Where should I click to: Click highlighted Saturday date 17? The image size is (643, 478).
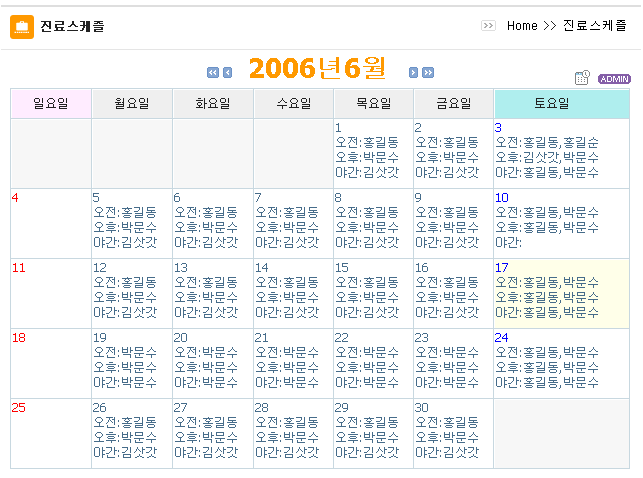tap(502, 268)
